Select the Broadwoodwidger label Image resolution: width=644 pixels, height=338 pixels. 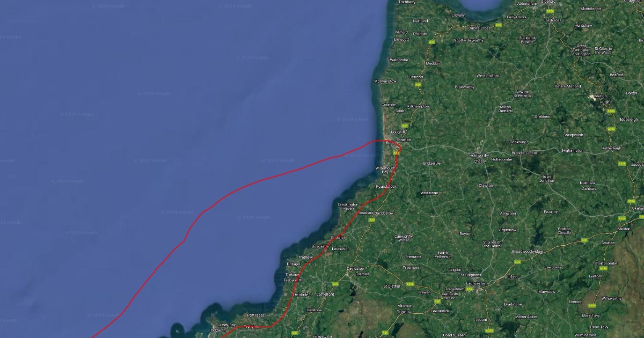(528, 251)
